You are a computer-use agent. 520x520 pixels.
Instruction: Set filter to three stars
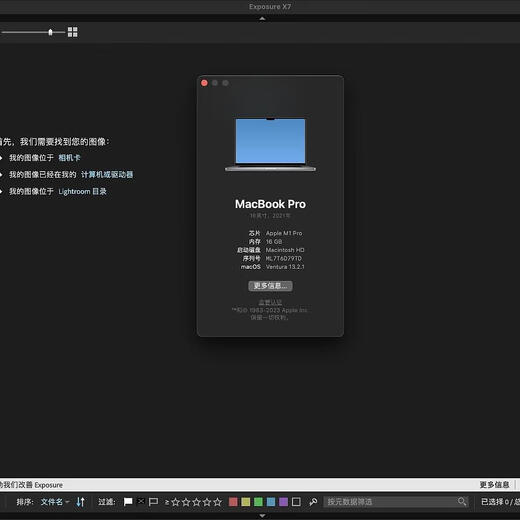(197, 502)
